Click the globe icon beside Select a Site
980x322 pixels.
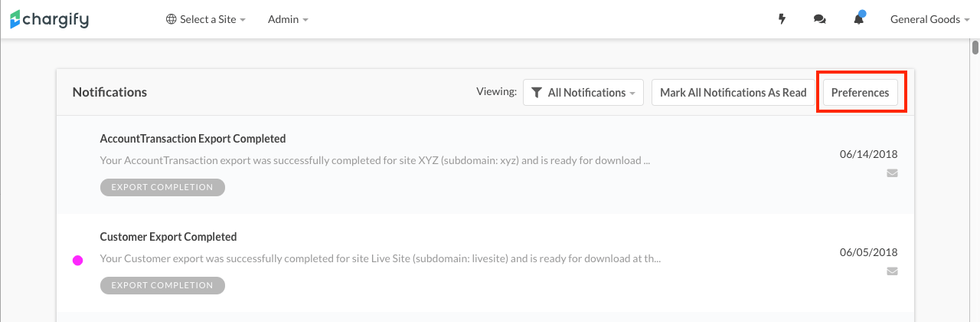171,19
